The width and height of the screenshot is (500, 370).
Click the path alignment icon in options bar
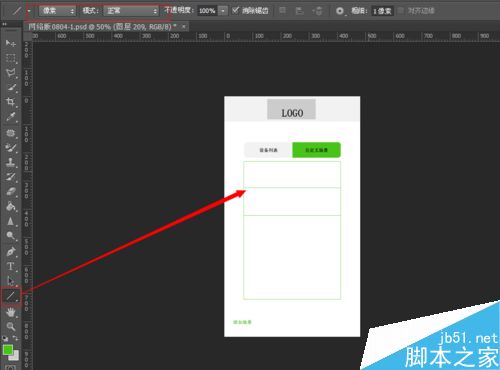click(x=299, y=11)
